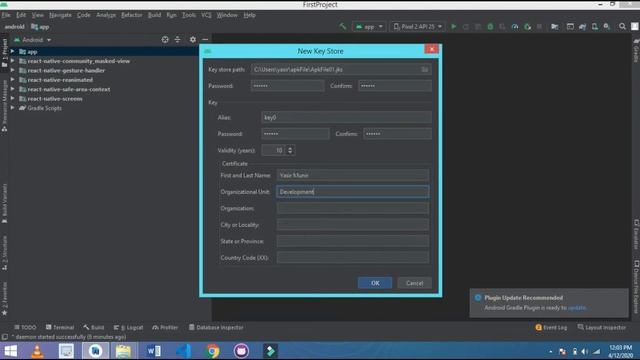This screenshot has height=360, width=640.
Task: Click the Make Project hammer icon
Action: 342,27
